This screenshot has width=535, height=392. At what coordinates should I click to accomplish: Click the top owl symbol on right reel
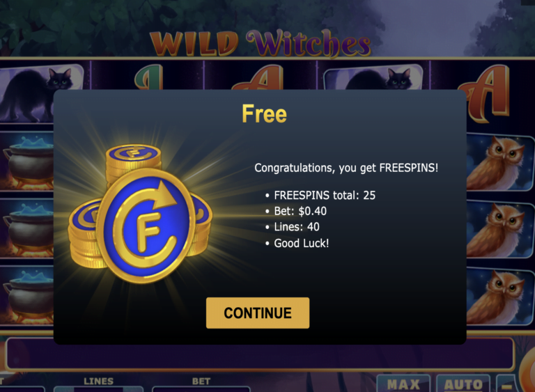coord(500,162)
